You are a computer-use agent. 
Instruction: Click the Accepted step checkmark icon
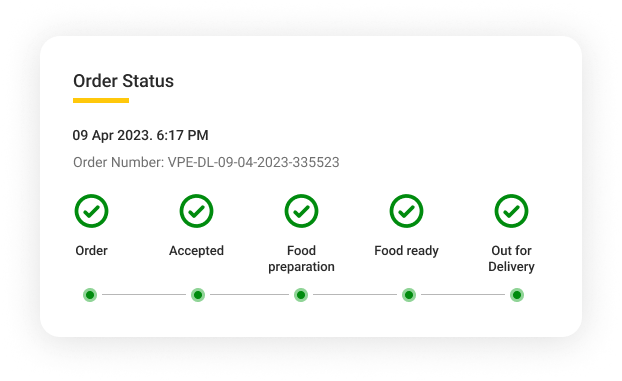[x=196, y=211]
